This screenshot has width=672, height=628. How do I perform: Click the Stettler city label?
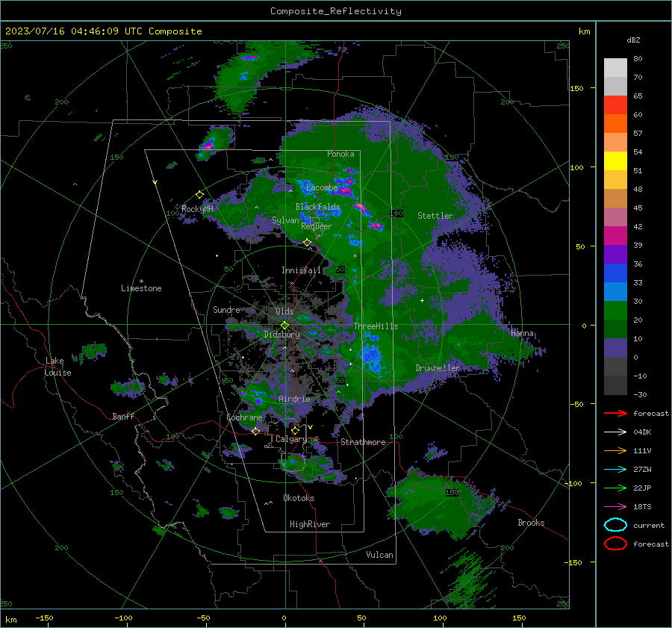[435, 216]
